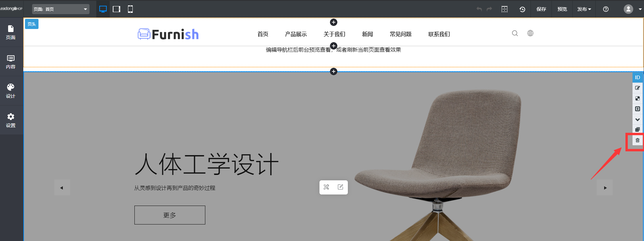Open the page selector dropdown showing 首页
This screenshot has width=644, height=241.
(61, 9)
